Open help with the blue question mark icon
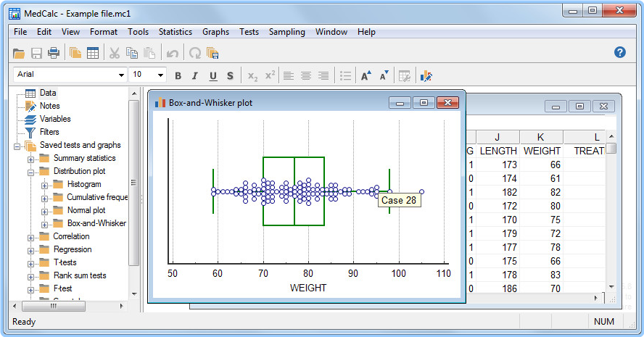Viewport: 644px width, 337px height. click(x=620, y=52)
